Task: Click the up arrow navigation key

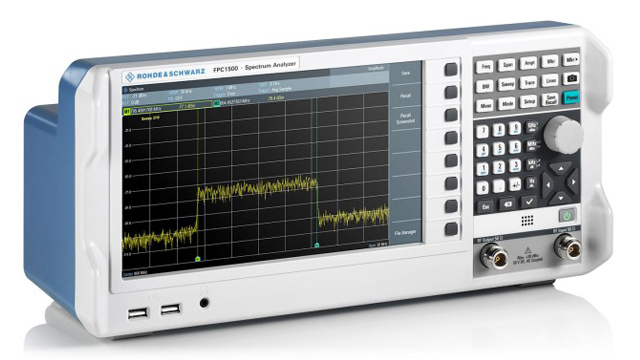Action: [562, 168]
